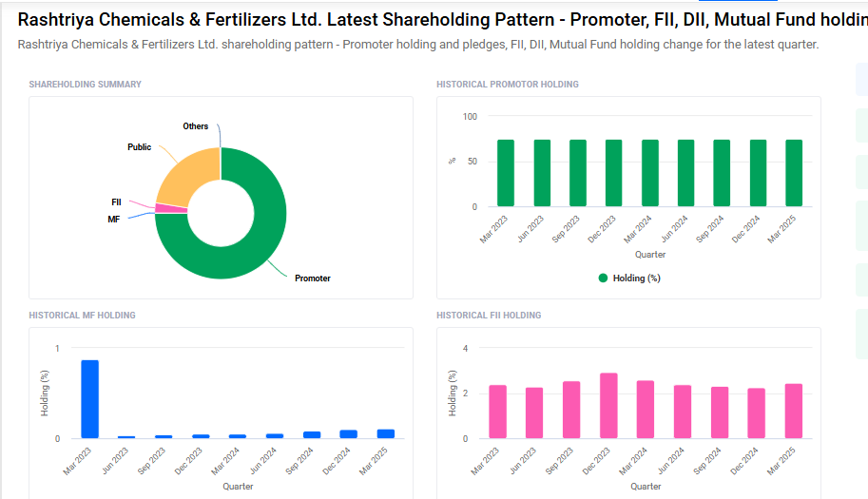Click Jun 2024 bar in promoter holding chart
This screenshot has width=868, height=499.
click(685, 173)
